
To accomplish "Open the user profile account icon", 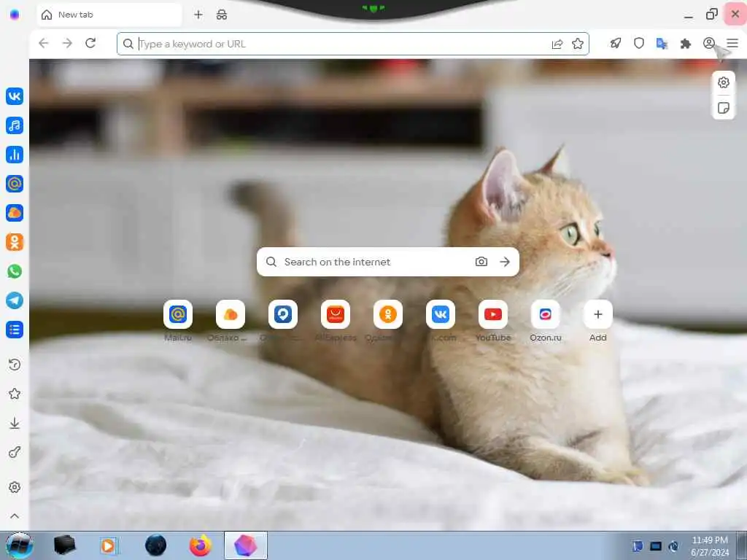I will tap(709, 43).
